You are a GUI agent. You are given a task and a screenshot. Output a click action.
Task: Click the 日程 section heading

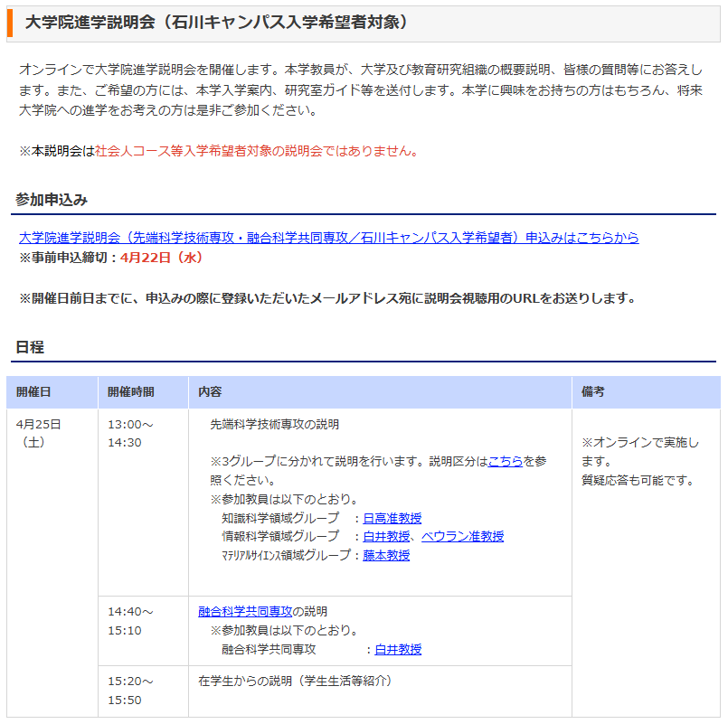(x=30, y=347)
